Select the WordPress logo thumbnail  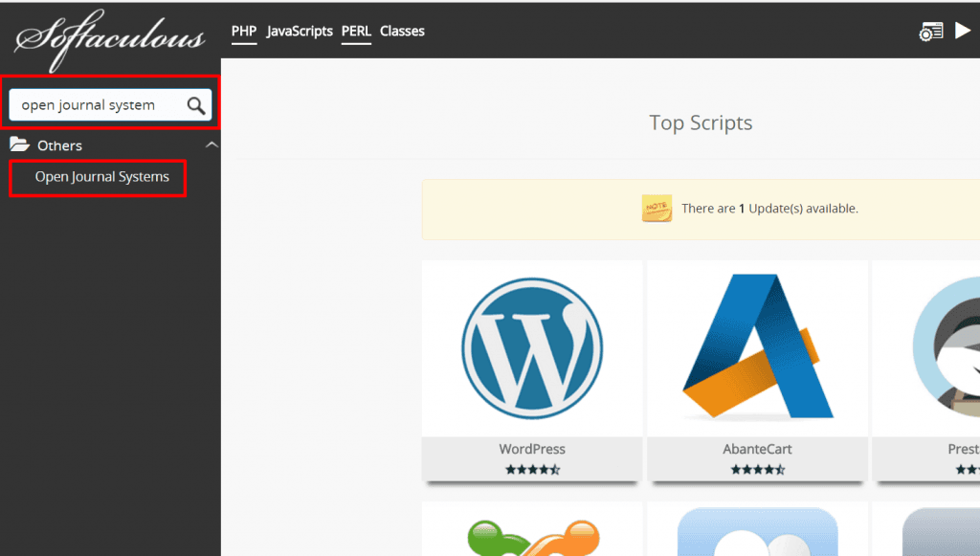coord(532,348)
